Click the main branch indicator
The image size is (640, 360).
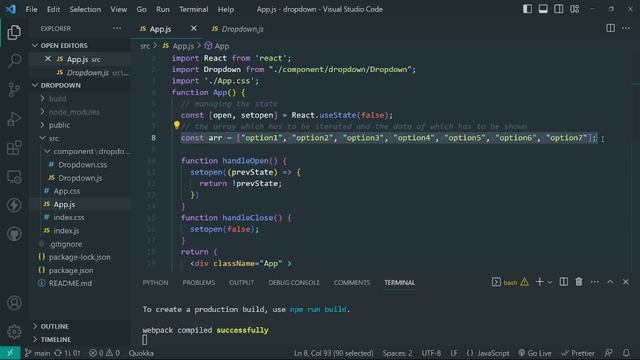[x=37, y=353]
